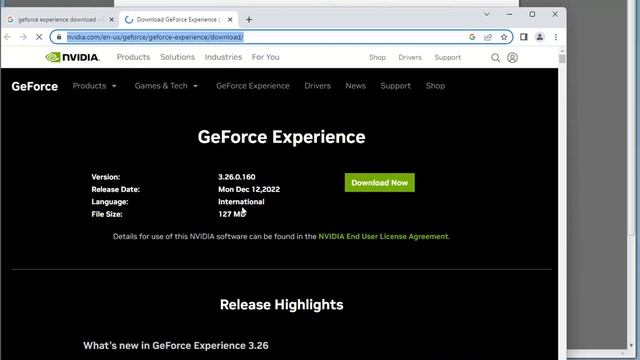The height and width of the screenshot is (360, 640).
Task: Open GeForce News nav link
Action: pyautogui.click(x=356, y=86)
